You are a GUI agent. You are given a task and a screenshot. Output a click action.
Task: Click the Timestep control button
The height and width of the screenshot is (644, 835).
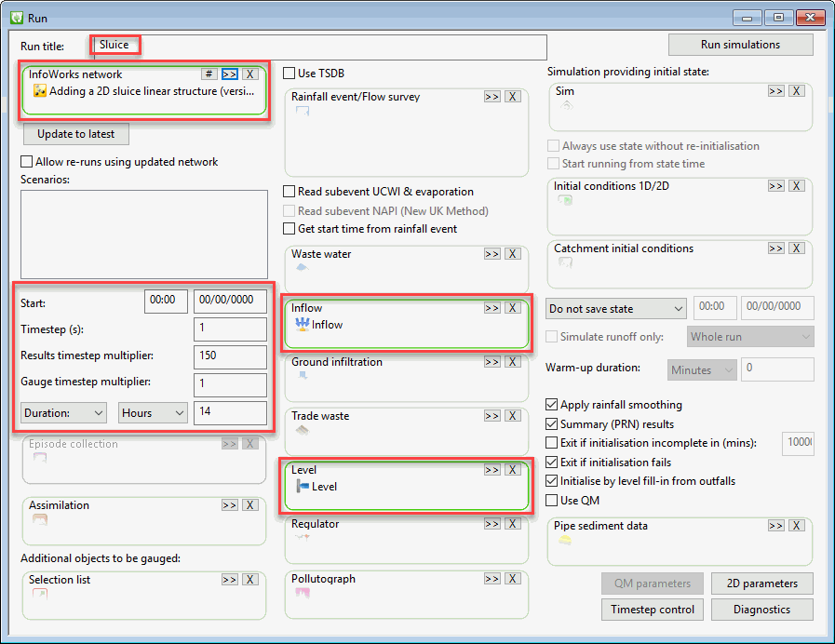(x=653, y=610)
